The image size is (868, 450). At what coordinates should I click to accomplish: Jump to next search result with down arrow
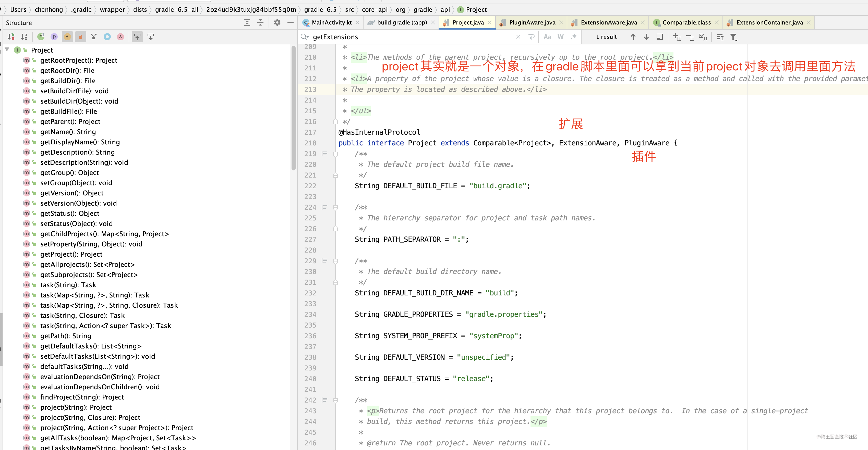[x=646, y=37]
